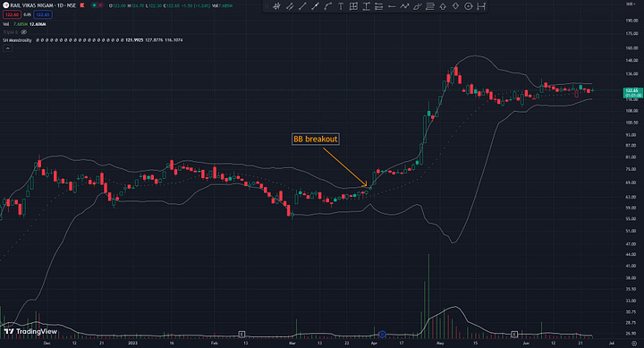Select the arrow up marker tool
Viewport: 644px width, 348px height.
[x=443, y=6]
